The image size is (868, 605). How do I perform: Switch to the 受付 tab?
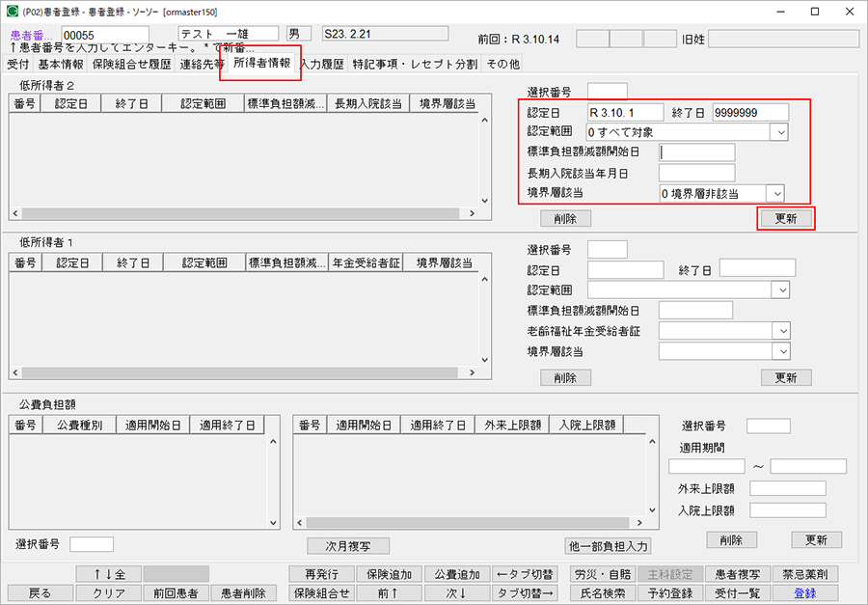point(19,63)
